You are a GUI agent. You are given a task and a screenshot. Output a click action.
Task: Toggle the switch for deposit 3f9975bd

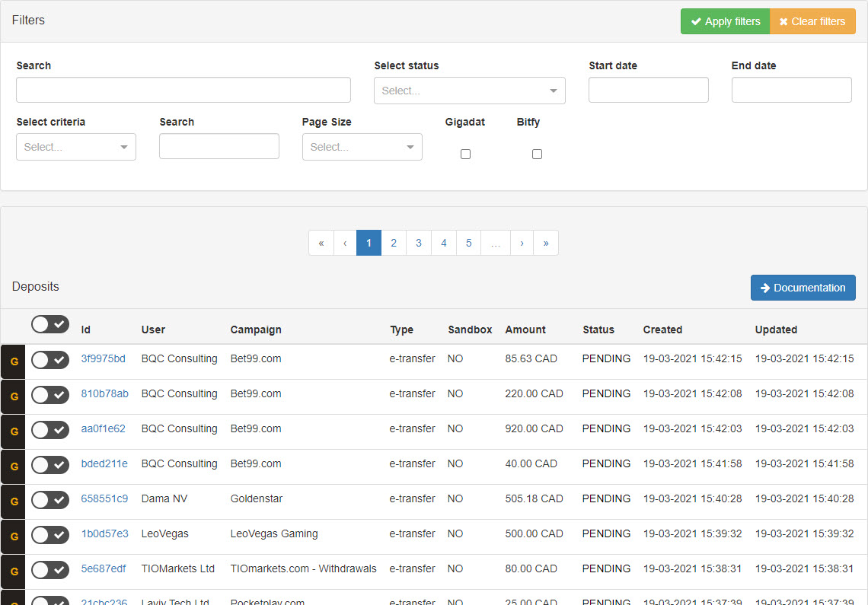click(49, 360)
